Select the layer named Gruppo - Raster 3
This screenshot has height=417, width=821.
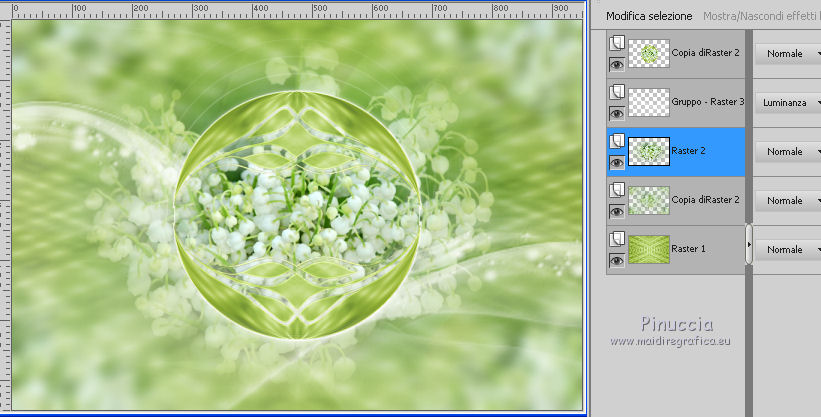[707, 102]
